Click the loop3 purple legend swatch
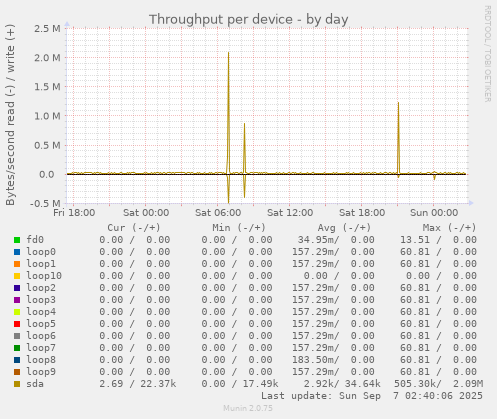 (x=17, y=300)
